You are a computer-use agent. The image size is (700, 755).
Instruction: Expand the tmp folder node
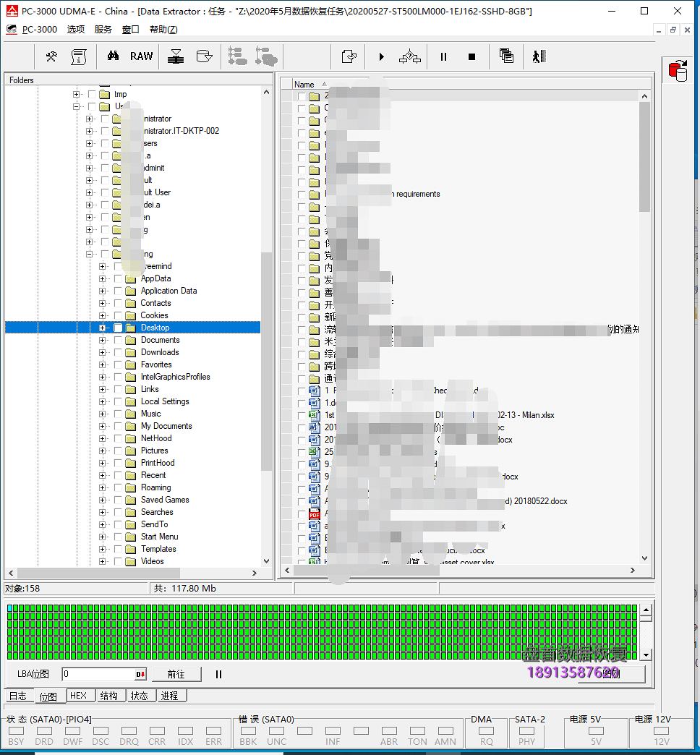click(76, 94)
